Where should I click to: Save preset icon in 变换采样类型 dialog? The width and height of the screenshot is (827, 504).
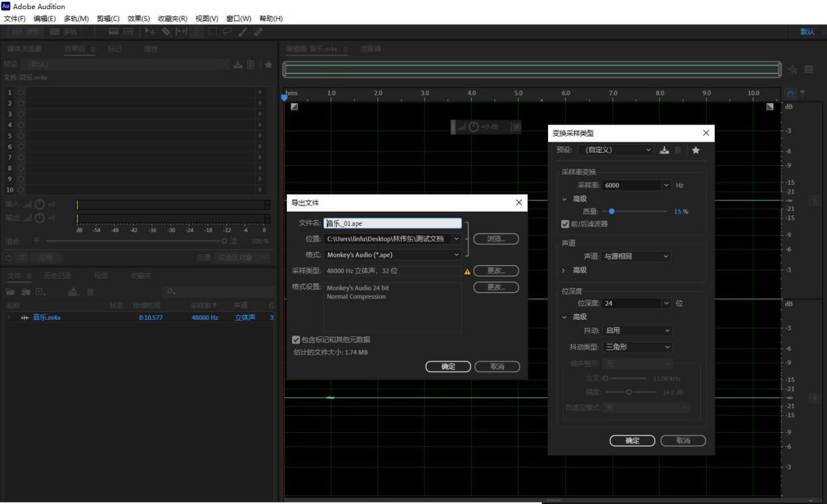664,150
